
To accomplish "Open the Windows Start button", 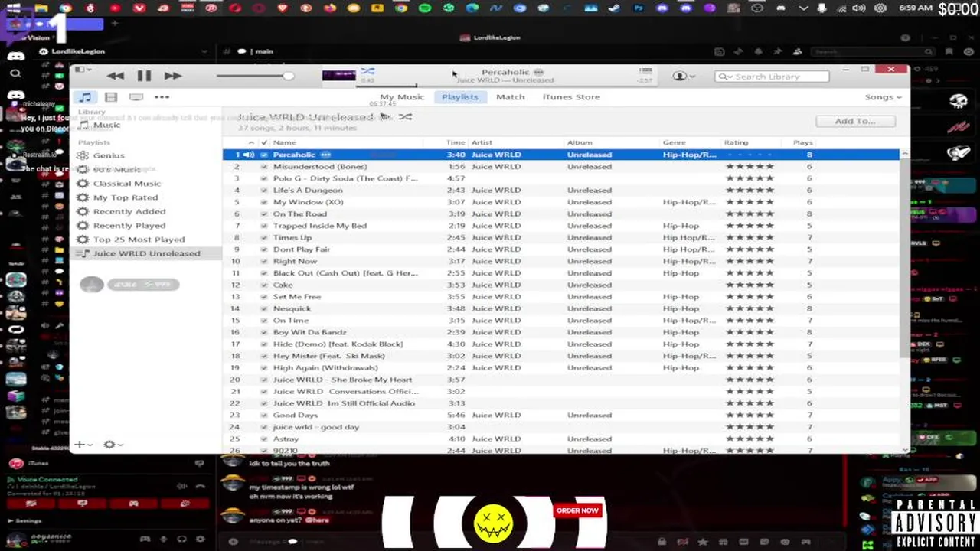I will pyautogui.click(x=13, y=8).
